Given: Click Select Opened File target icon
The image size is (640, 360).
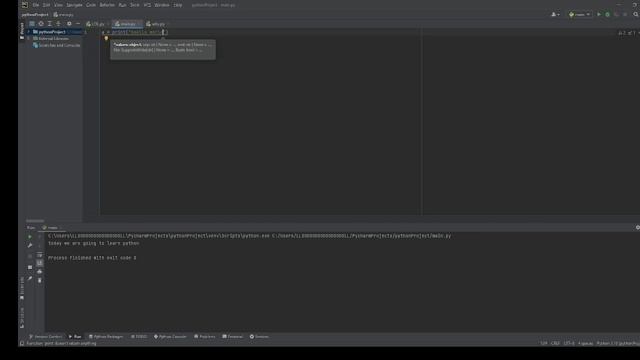Looking at the screenshot, I should pyautogui.click(x=41, y=24).
